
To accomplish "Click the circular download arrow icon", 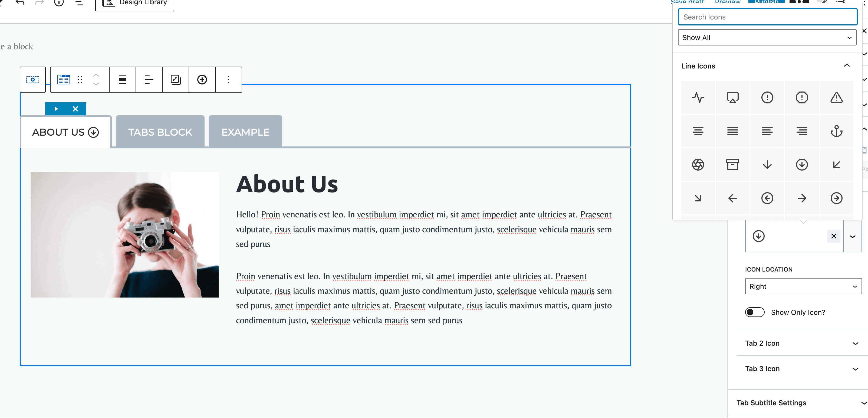I will click(x=801, y=164).
